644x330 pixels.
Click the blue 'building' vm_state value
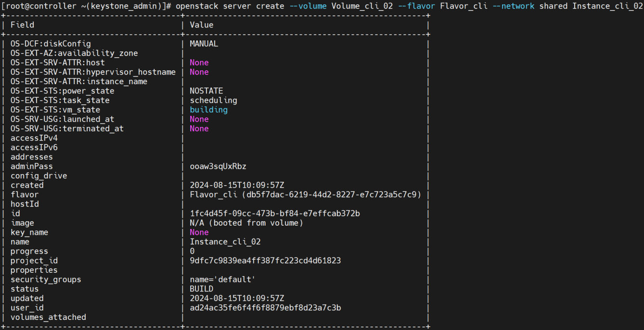pyautogui.click(x=208, y=110)
